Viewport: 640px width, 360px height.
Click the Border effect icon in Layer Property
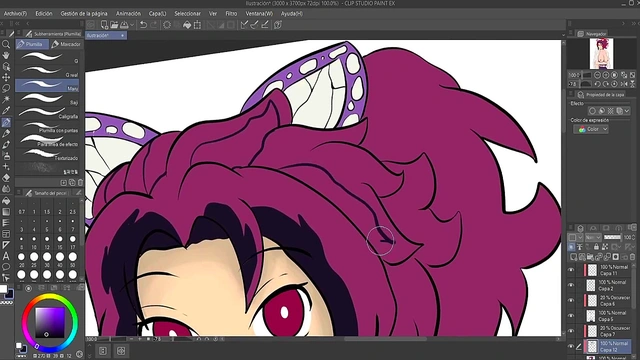point(592,111)
